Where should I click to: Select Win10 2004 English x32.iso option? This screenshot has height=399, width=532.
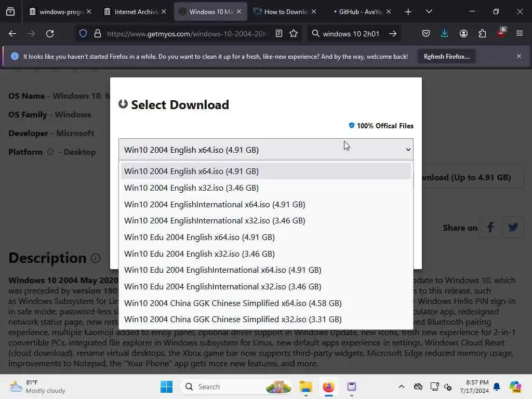pyautogui.click(x=265, y=188)
